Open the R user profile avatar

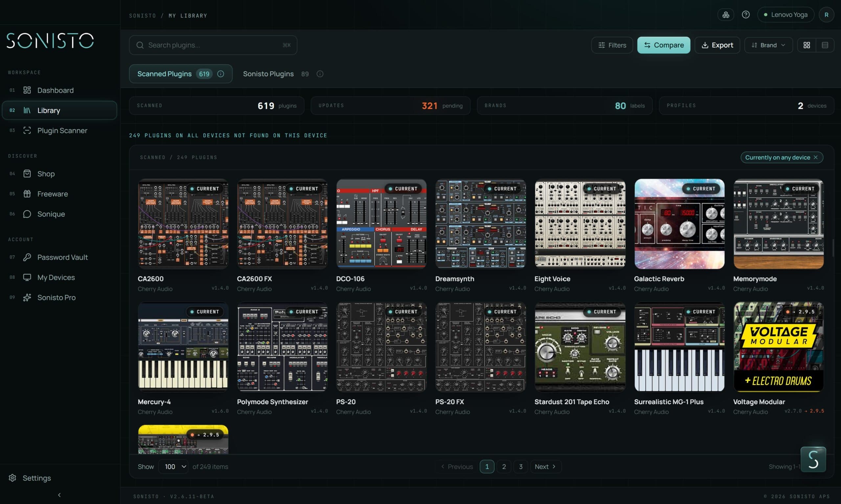(x=826, y=14)
